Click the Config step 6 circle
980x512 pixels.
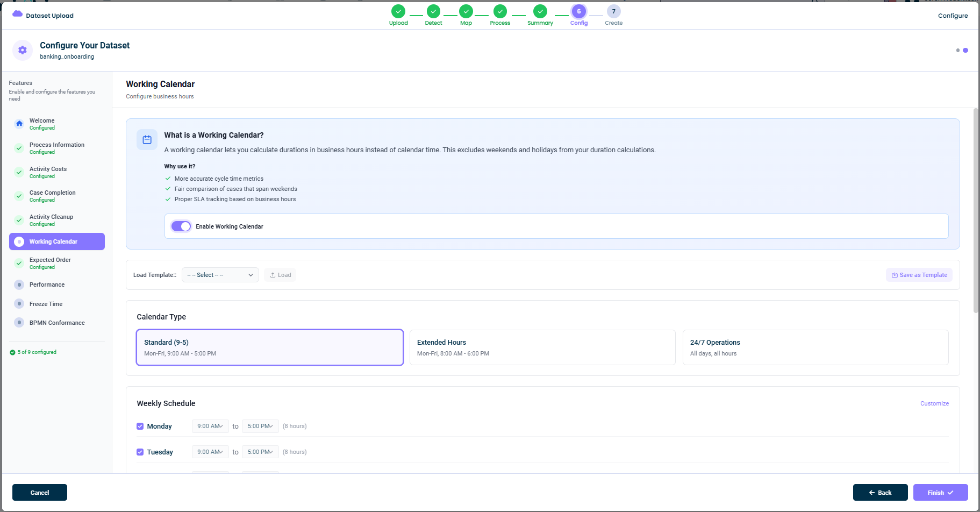579,11
